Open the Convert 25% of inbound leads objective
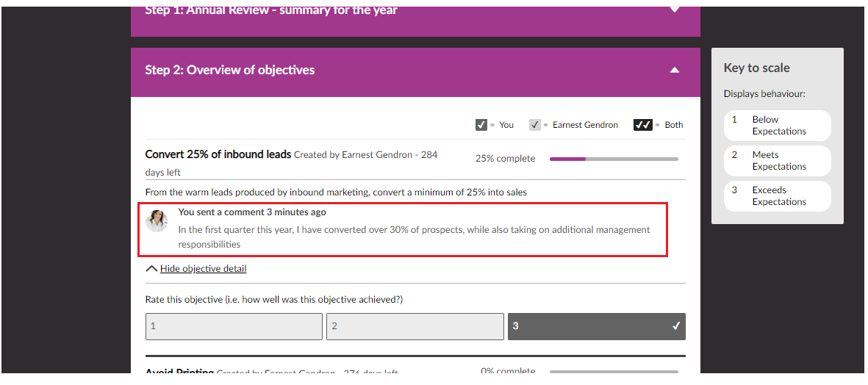 click(218, 154)
